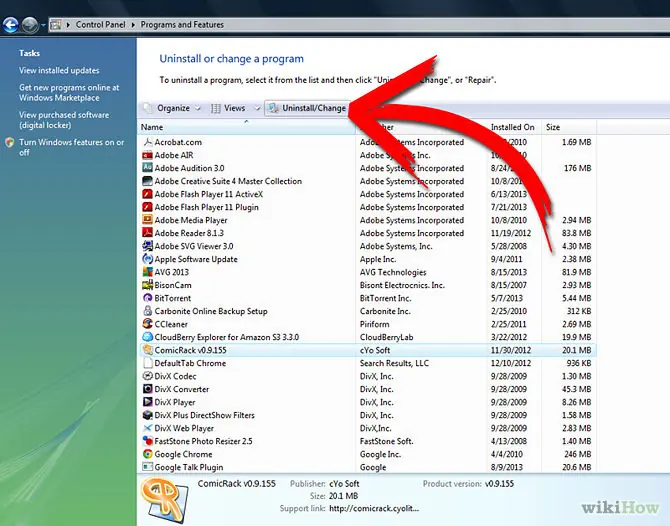
Task: Click the Carbonite Online Backup Setup icon
Action: point(147,311)
